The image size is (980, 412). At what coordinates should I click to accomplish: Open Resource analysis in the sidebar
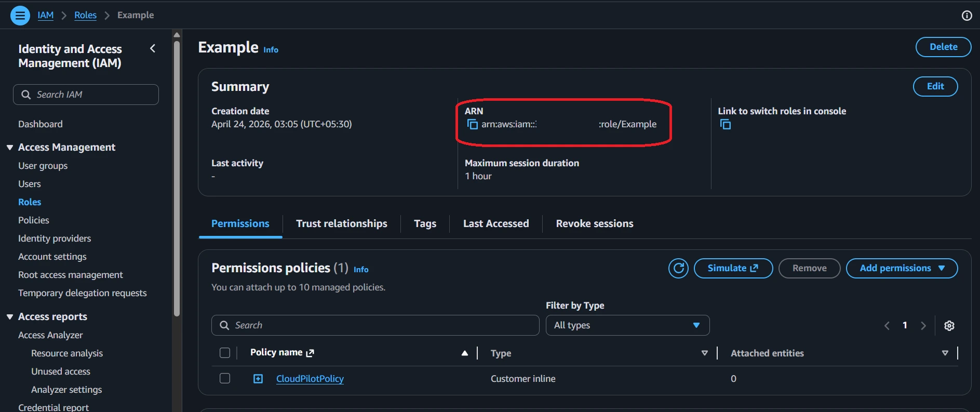tap(67, 353)
